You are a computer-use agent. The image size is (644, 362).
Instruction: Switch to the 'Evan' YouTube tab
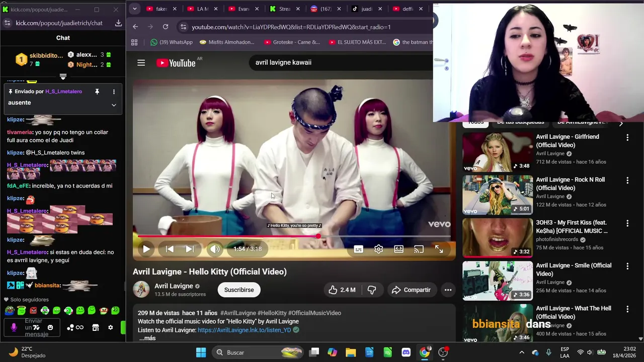(x=244, y=9)
